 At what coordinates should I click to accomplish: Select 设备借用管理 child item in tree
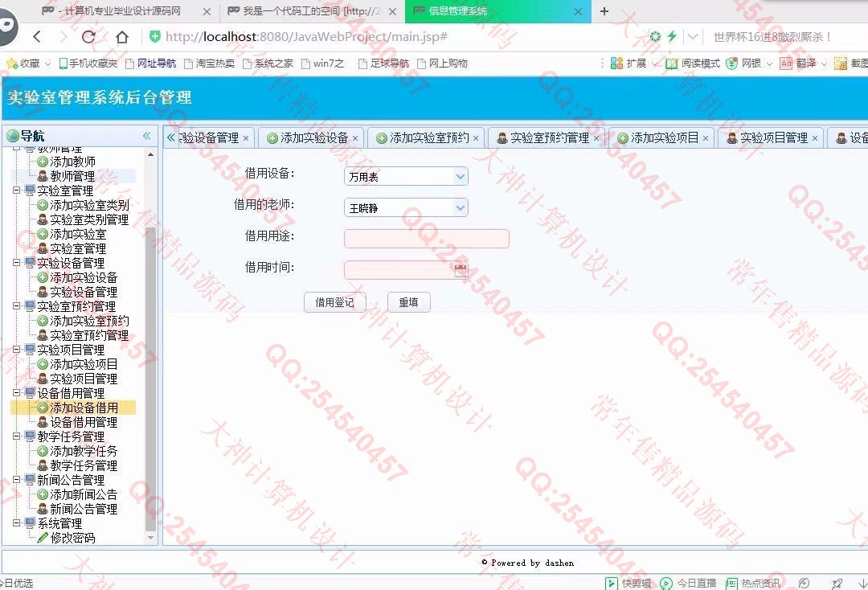click(x=84, y=422)
